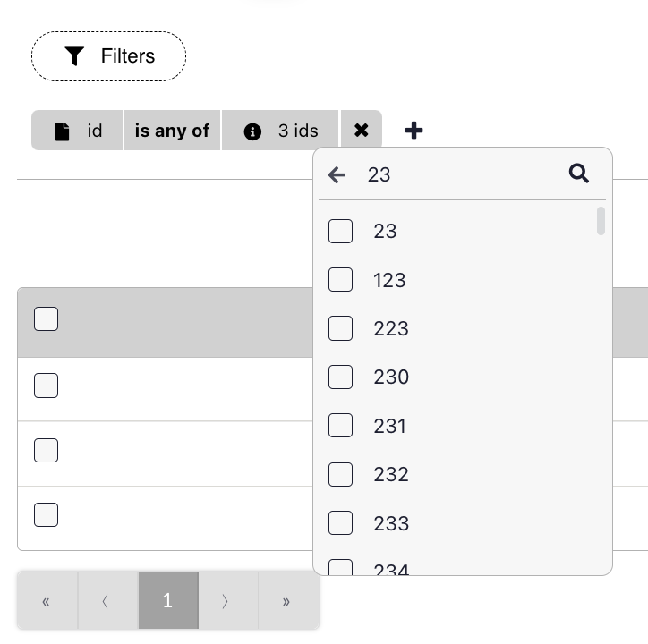The image size is (648, 644).
Task: Go to the first page
Action: pyautogui.click(x=47, y=601)
